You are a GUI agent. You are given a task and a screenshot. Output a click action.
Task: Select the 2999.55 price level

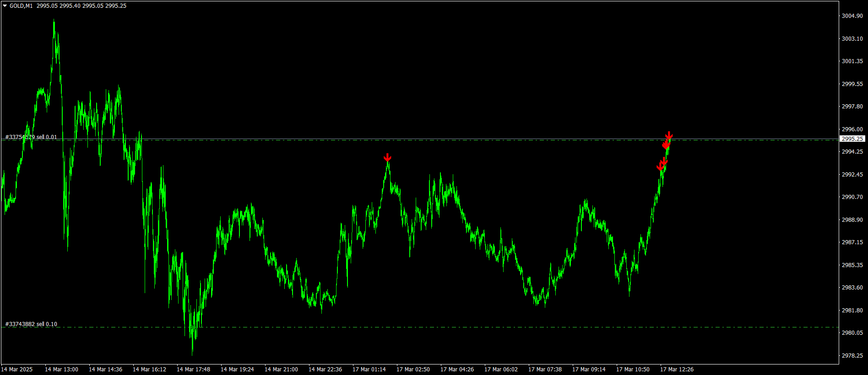tap(852, 84)
